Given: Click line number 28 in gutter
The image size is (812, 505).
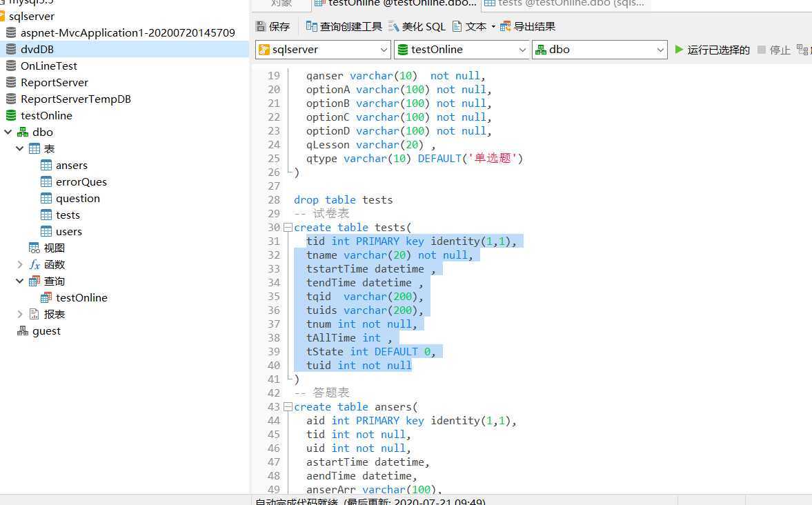Looking at the screenshot, I should [274, 200].
